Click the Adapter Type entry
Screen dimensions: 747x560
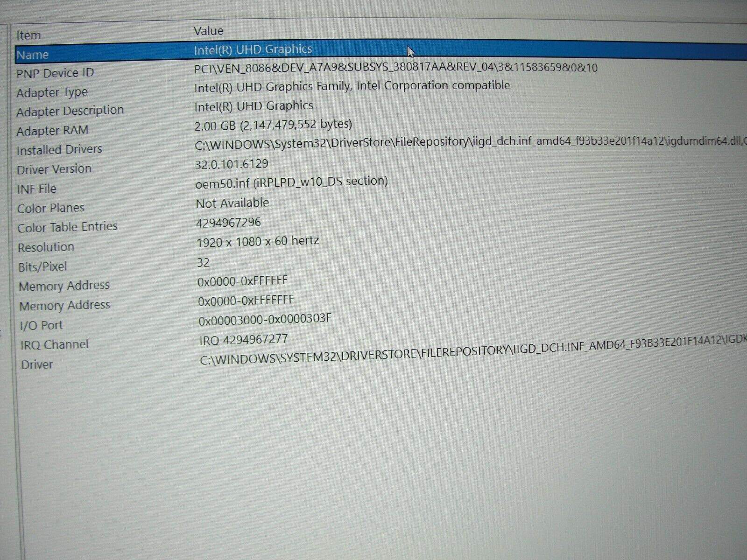coord(52,92)
